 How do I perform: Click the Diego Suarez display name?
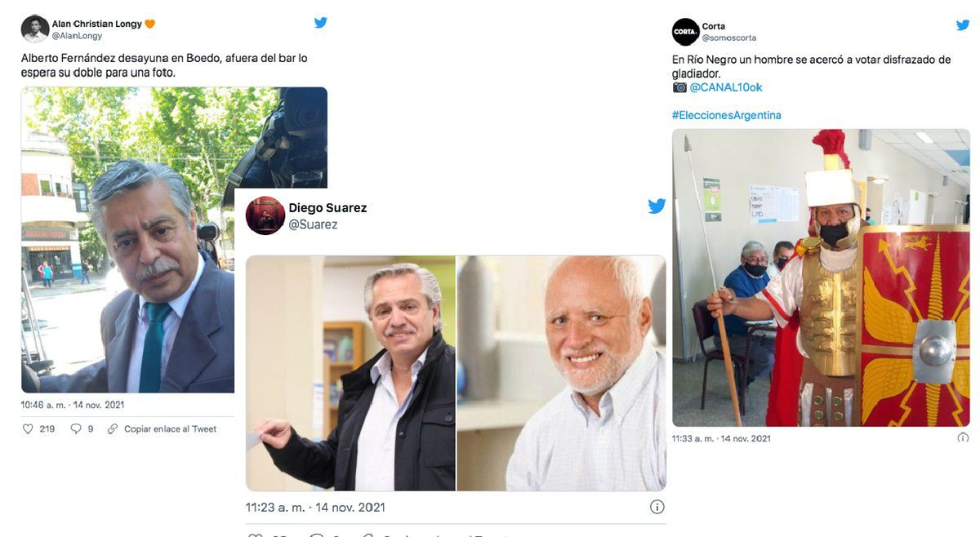(x=327, y=207)
